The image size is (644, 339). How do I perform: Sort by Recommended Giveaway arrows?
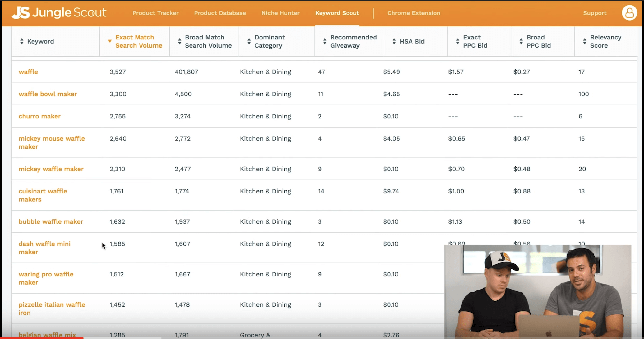[324, 41]
